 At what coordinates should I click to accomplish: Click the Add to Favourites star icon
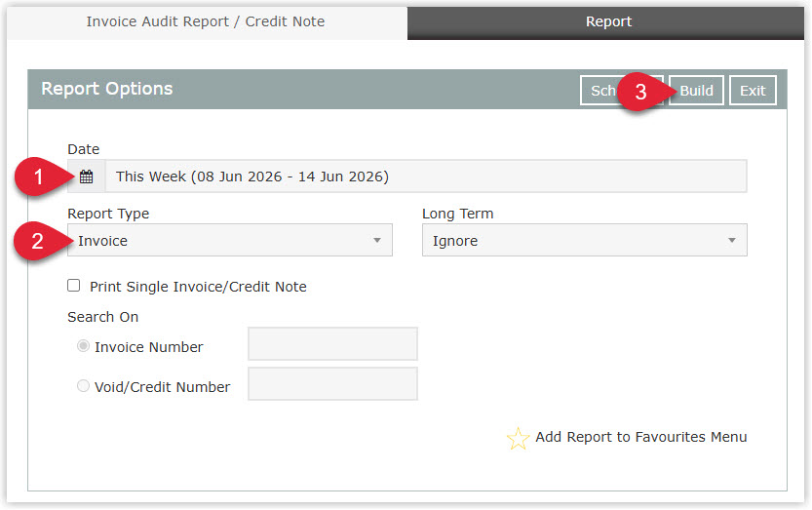(518, 439)
